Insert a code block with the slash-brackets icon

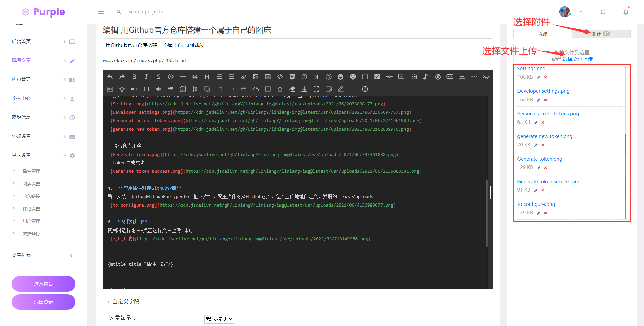(280, 77)
